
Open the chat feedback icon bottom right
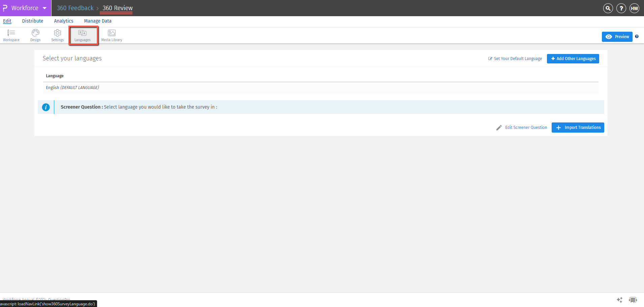pos(632,300)
